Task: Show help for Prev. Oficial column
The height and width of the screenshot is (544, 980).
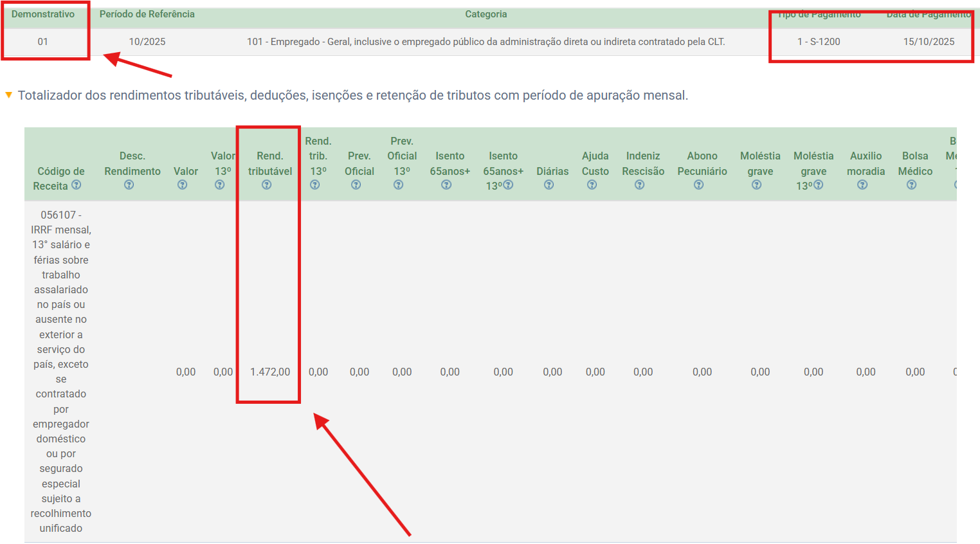Action: 356,185
